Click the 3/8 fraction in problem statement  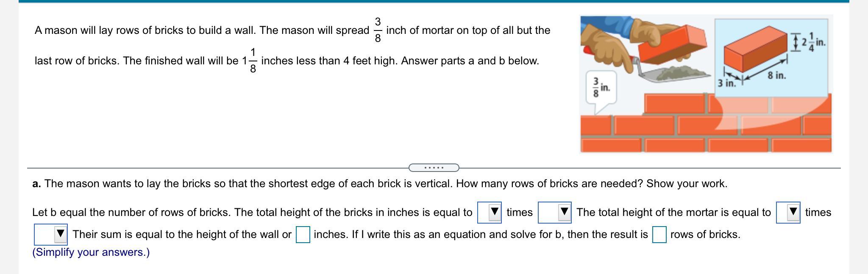click(x=378, y=30)
